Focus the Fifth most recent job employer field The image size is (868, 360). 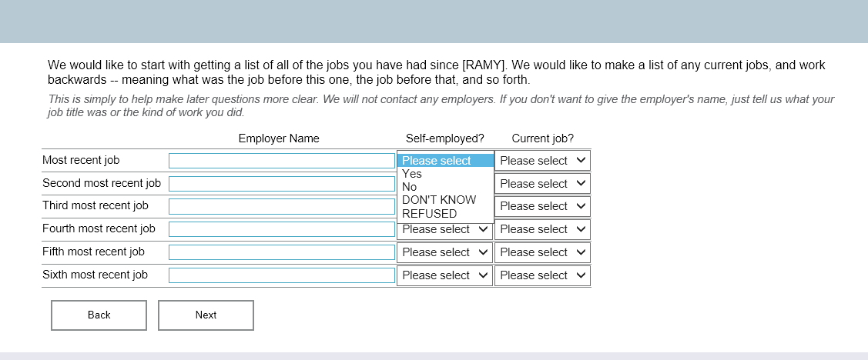[x=281, y=252]
